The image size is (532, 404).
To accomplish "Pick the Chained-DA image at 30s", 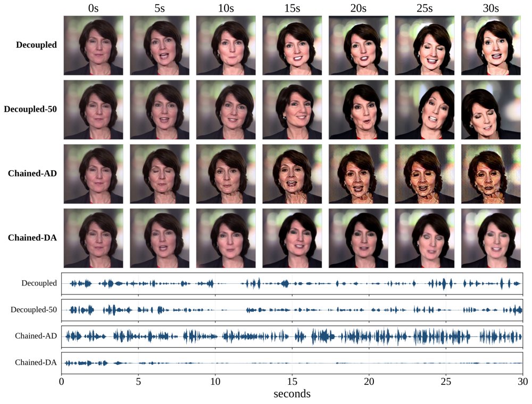I will tap(491, 238).
